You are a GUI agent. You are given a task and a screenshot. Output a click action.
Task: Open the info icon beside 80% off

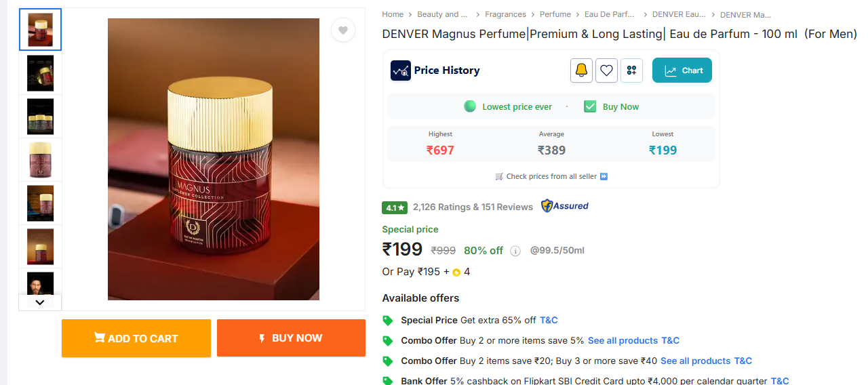(x=515, y=251)
